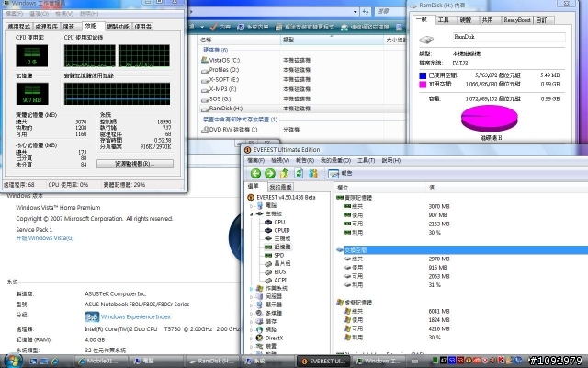Image resolution: width=588 pixels, height=368 pixels.
Task: Expand the 作業系統 node in EVEREST tree
Action: [251, 288]
